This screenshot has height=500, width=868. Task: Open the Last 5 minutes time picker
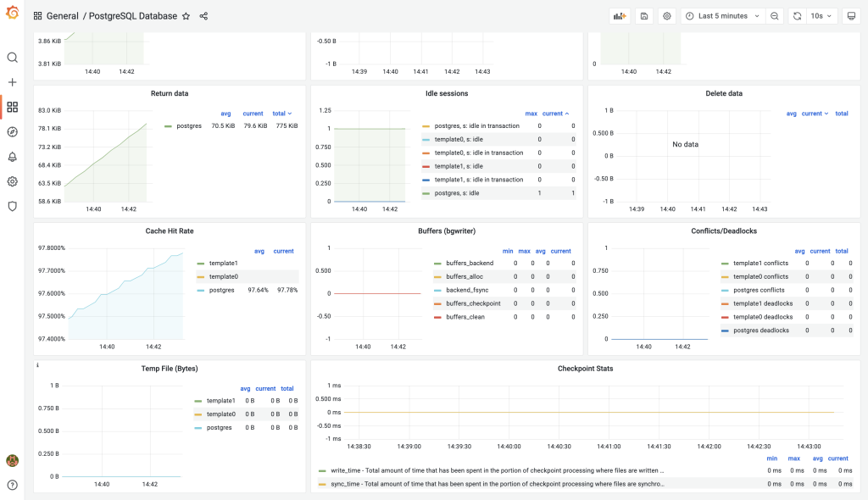click(721, 15)
